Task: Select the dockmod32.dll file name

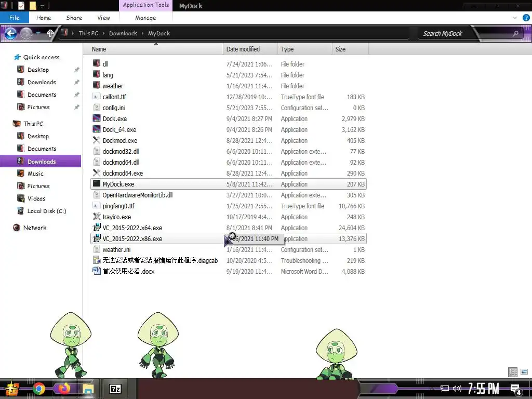Action: coord(121,151)
